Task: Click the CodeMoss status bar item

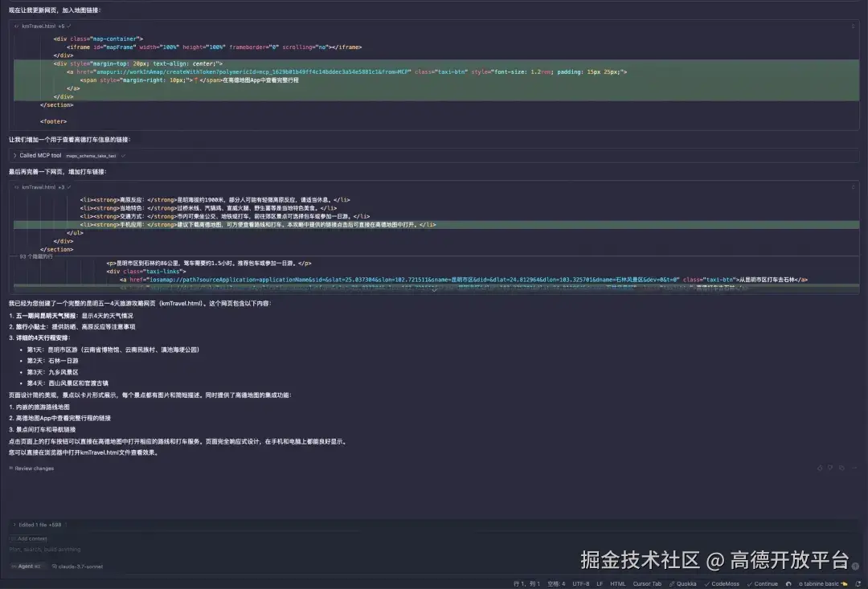Action: pyautogui.click(x=722, y=583)
